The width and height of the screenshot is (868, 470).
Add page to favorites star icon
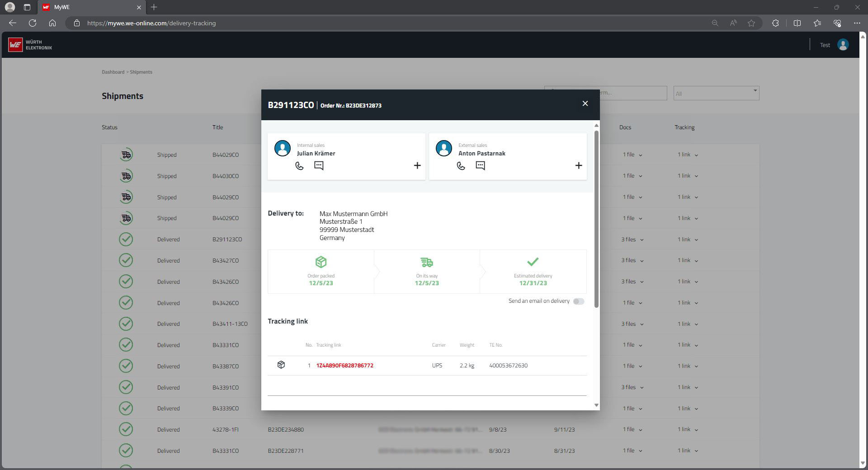(x=751, y=23)
